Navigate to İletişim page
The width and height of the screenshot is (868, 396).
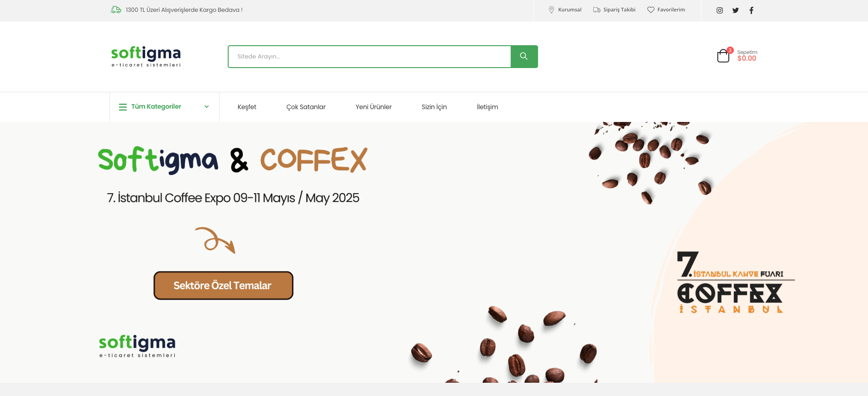pos(487,107)
